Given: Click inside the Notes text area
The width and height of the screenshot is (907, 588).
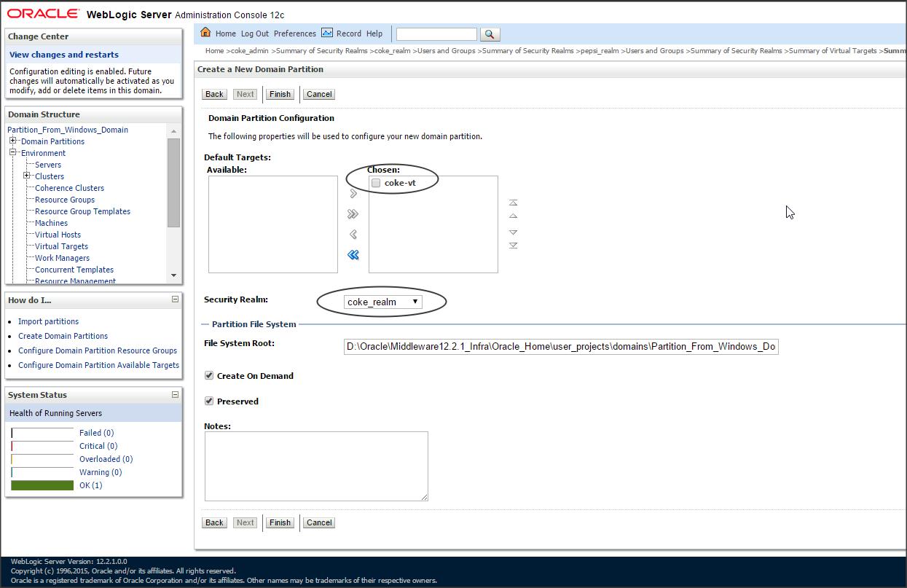Looking at the screenshot, I should (x=316, y=466).
